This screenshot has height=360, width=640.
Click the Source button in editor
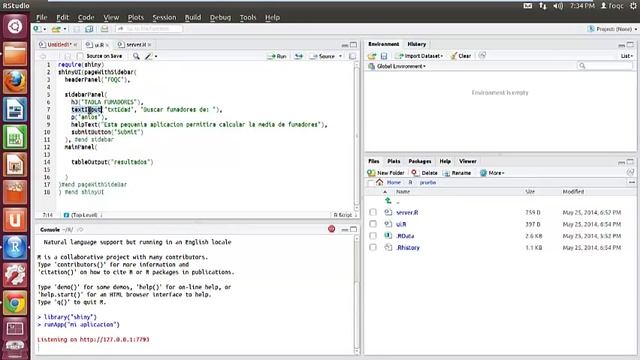point(322,56)
